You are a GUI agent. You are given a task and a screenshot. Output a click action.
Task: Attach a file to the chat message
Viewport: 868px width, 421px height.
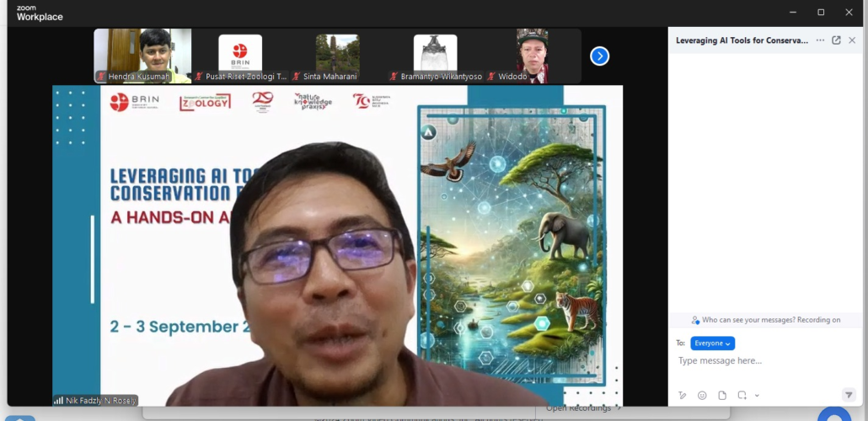(722, 395)
